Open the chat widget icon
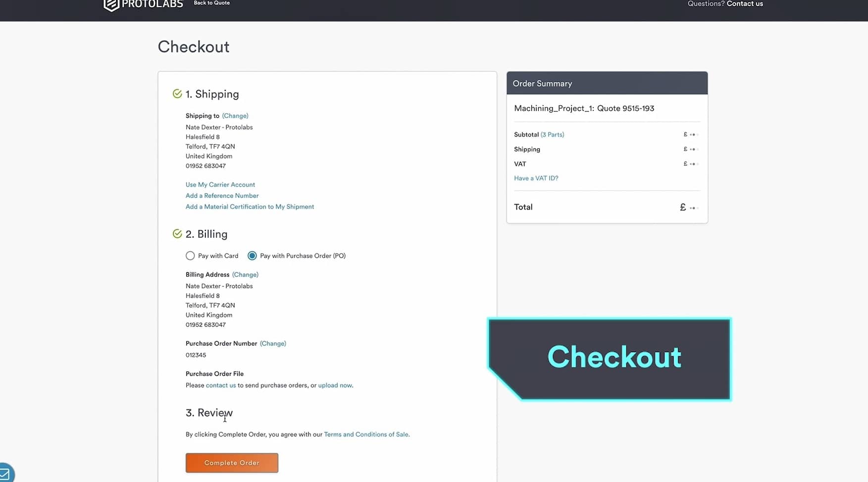 click(x=5, y=474)
